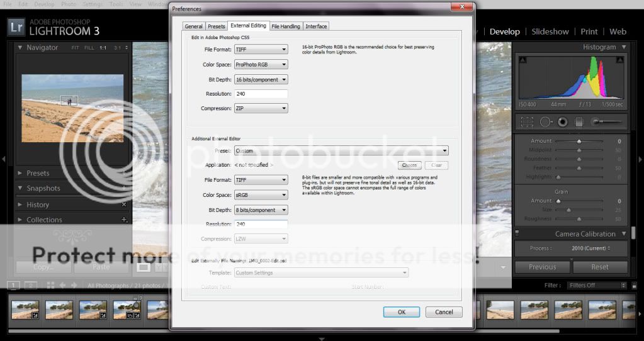Switch to the File Handling tab
644x341 pixels.
click(286, 26)
